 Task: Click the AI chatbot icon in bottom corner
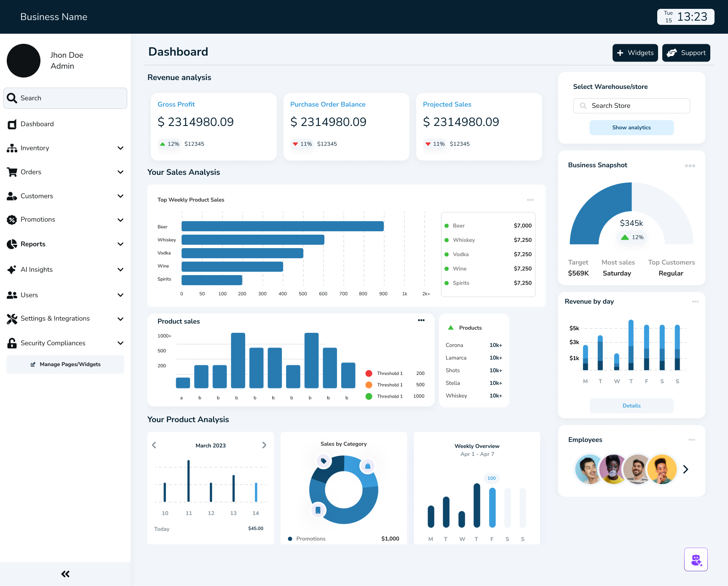pyautogui.click(x=696, y=559)
